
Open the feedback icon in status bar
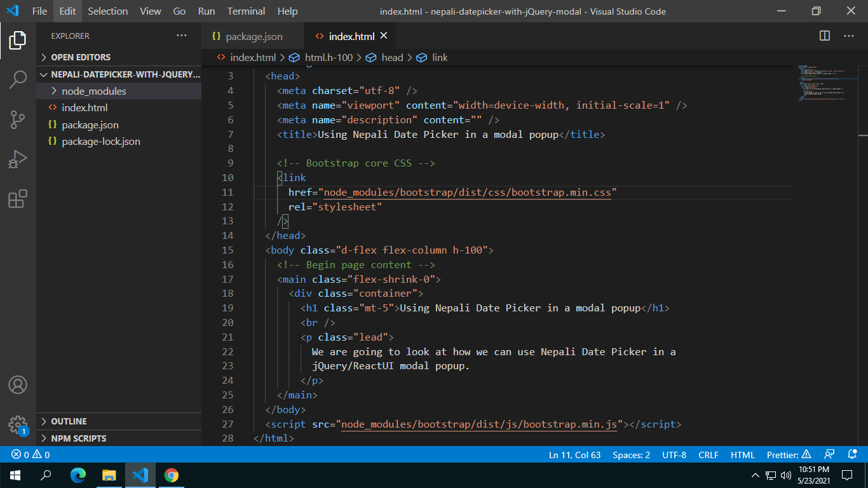tap(829, 455)
